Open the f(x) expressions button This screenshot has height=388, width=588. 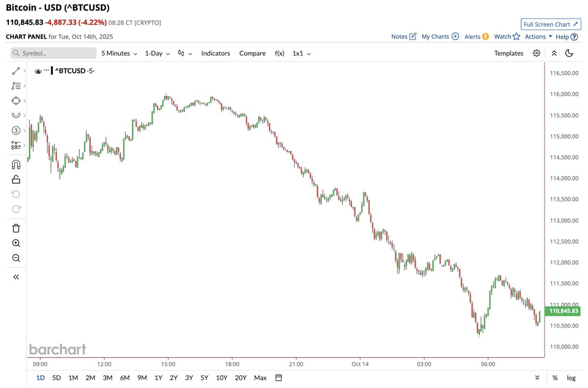click(280, 53)
